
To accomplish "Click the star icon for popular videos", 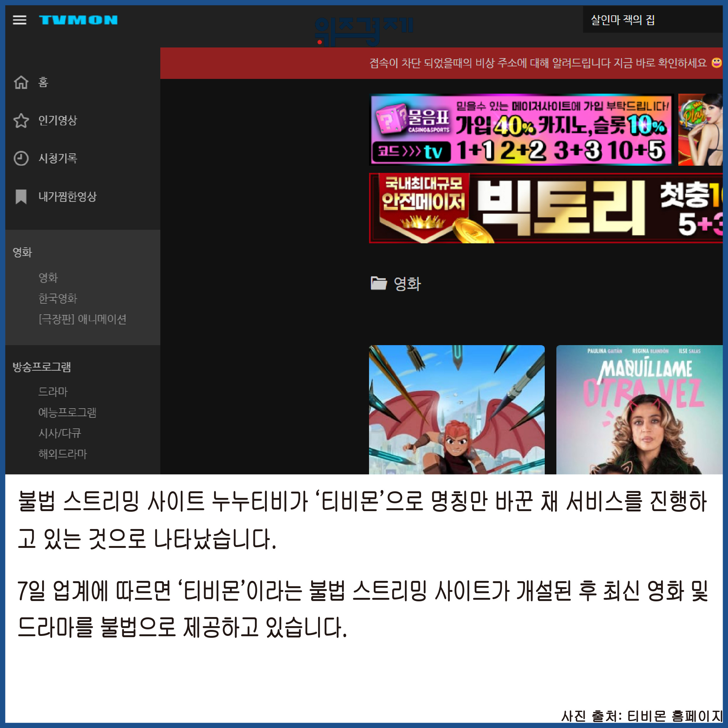I will (x=21, y=121).
